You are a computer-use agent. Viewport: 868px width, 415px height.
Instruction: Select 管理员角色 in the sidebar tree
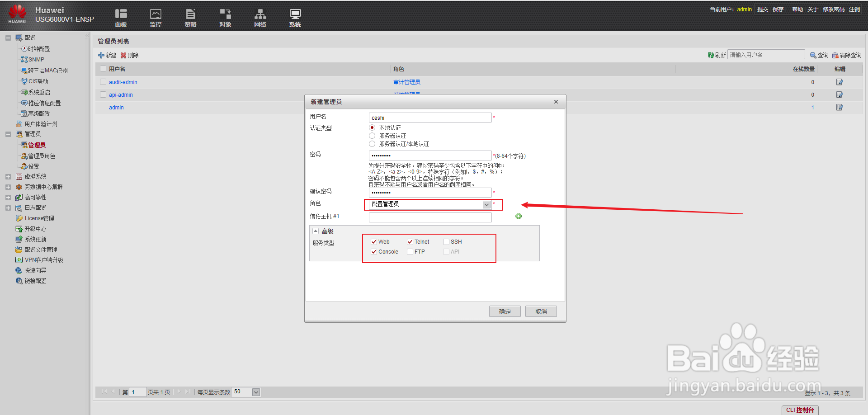(x=42, y=156)
